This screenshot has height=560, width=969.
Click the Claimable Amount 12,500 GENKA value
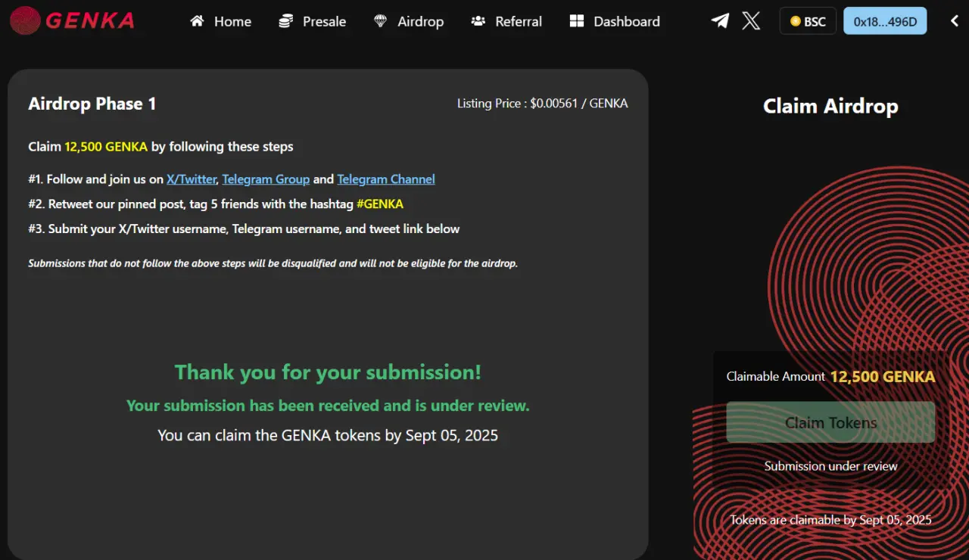[883, 377]
